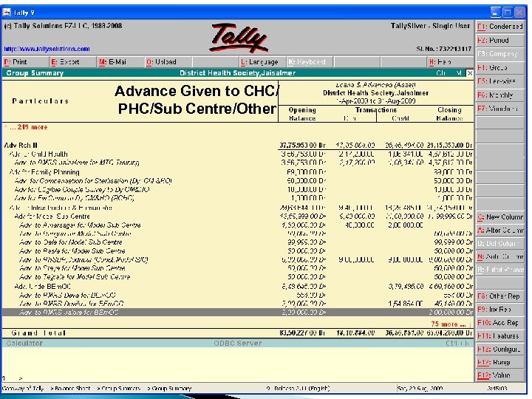Screen dimensions: 532x399
Task: Open the Export option
Action: tap(73, 62)
